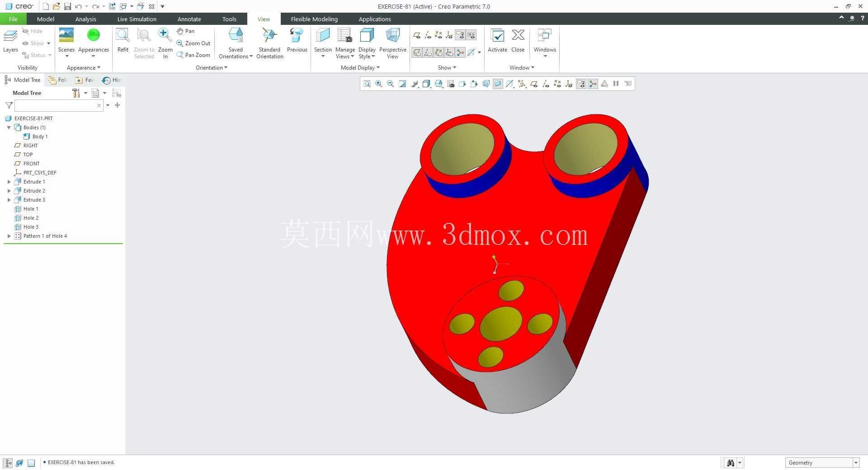The width and height of the screenshot is (868, 470).
Task: Click the Perspective View icon
Action: [x=392, y=35]
